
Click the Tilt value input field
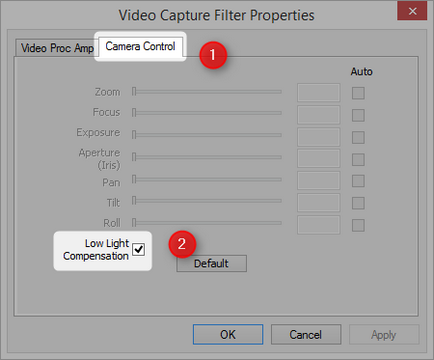(x=319, y=203)
